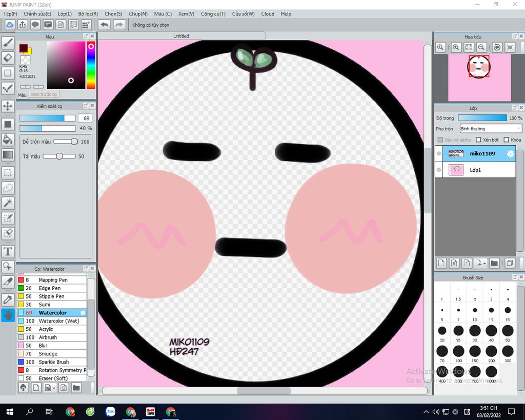Select the Brush tool in left toolbar
This screenshot has width=525, height=420.
(8, 43)
